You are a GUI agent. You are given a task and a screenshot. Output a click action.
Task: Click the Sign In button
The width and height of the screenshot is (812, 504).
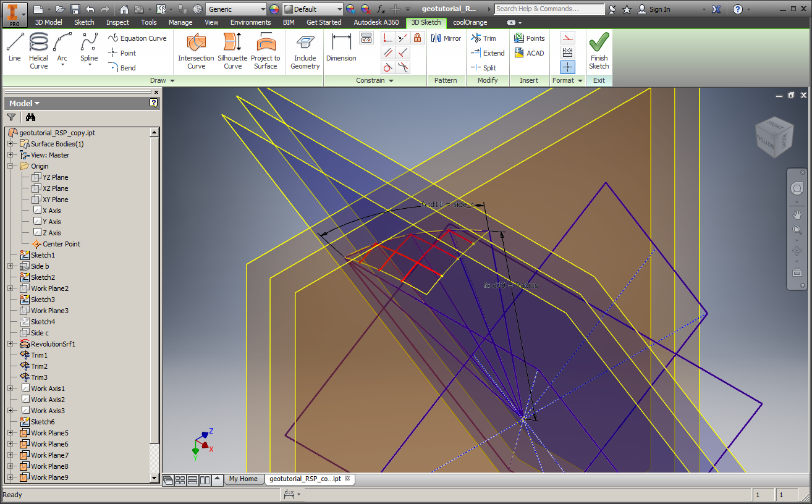(654, 9)
